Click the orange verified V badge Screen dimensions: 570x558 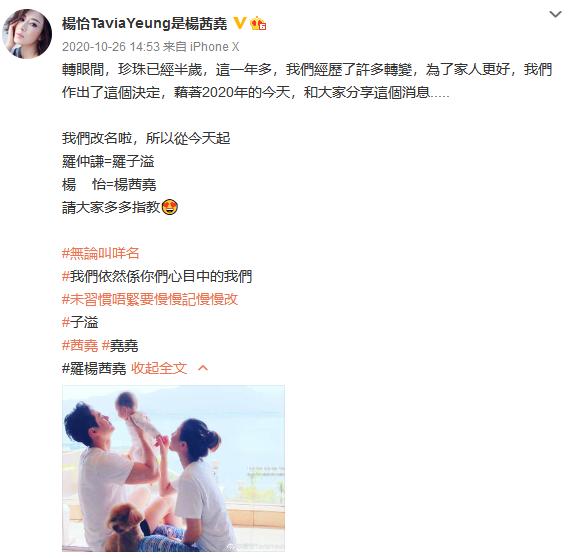click(239, 23)
